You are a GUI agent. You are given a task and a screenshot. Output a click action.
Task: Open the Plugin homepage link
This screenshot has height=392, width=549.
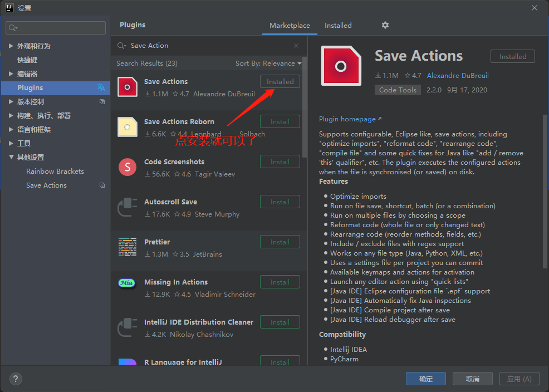[x=347, y=119]
